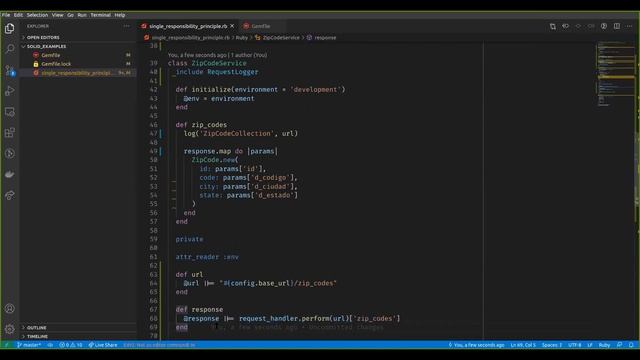
Task: Switch to the Gemfile editor tab
Action: pos(261,26)
